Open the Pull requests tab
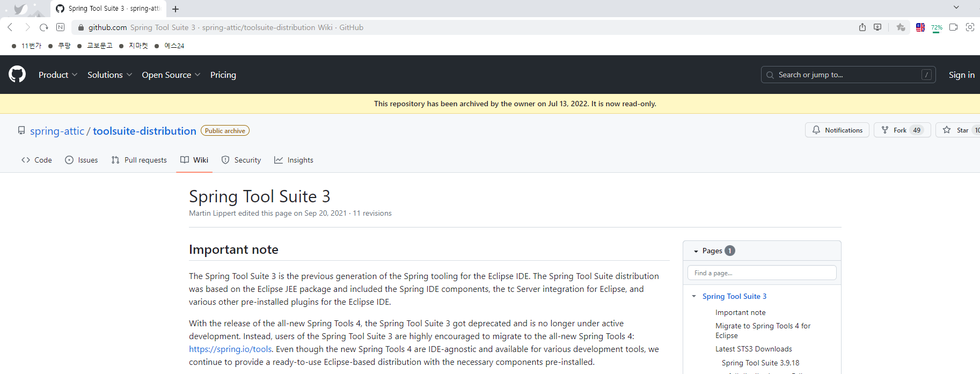The height and width of the screenshot is (374, 980). coord(139,160)
